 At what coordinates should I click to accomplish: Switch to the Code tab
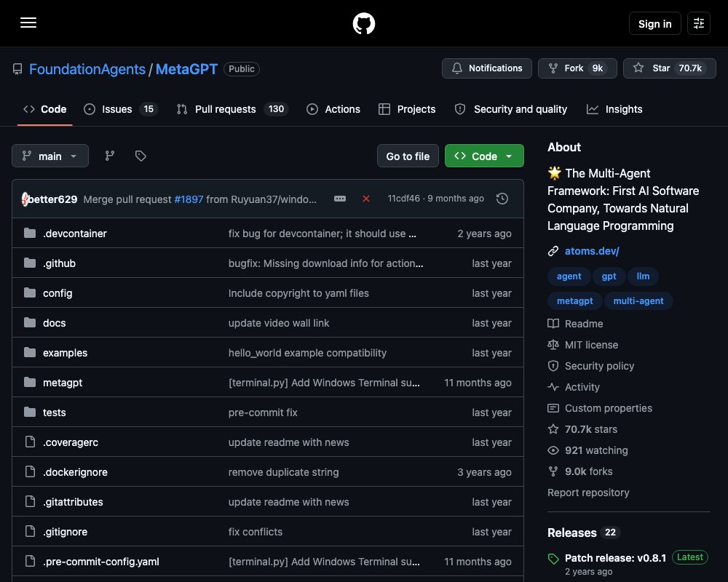[x=45, y=109]
